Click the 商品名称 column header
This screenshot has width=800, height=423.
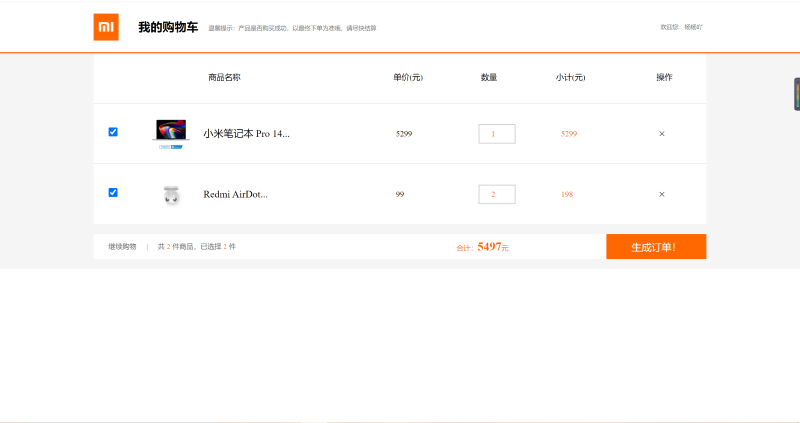pos(224,78)
